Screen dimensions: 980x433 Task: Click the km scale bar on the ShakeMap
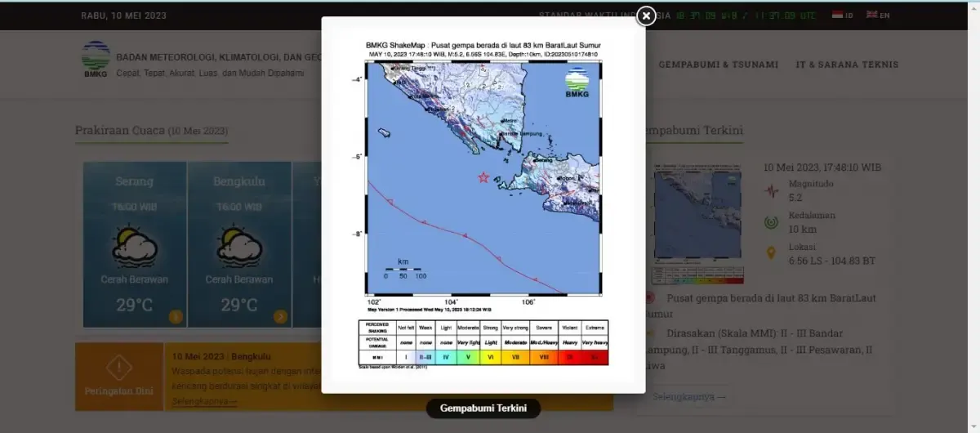coord(403,269)
